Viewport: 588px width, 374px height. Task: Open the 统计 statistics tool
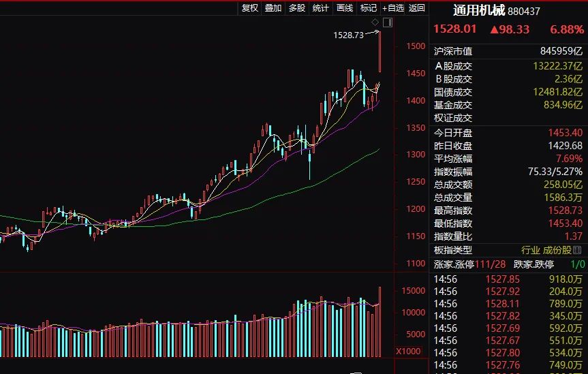320,7
